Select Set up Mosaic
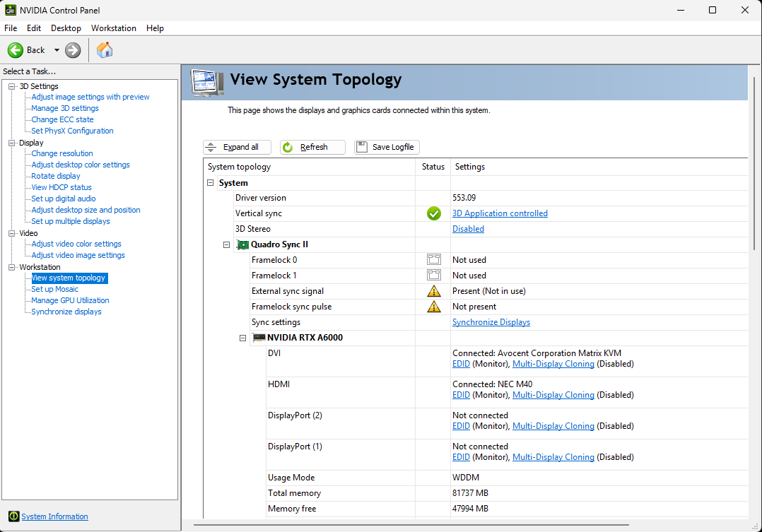The width and height of the screenshot is (762, 532). 54,289
